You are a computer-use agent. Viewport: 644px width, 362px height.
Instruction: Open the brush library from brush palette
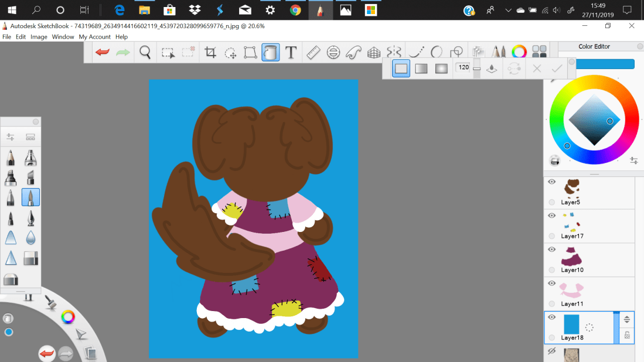pos(30,137)
